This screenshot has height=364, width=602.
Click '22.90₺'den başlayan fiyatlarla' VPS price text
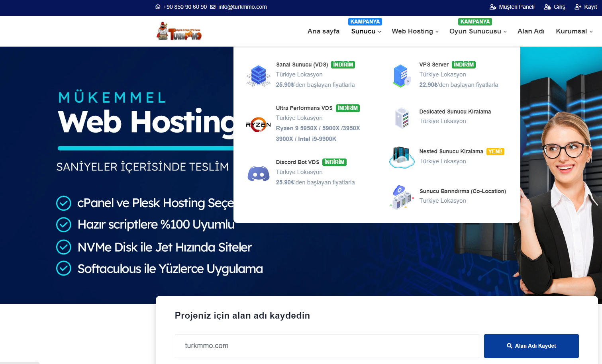click(459, 85)
